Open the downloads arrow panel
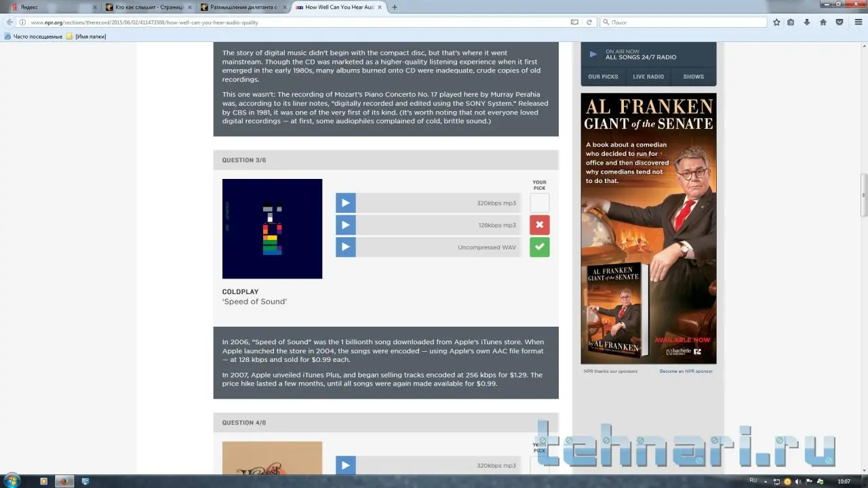Image resolution: width=868 pixels, height=488 pixels. (807, 22)
